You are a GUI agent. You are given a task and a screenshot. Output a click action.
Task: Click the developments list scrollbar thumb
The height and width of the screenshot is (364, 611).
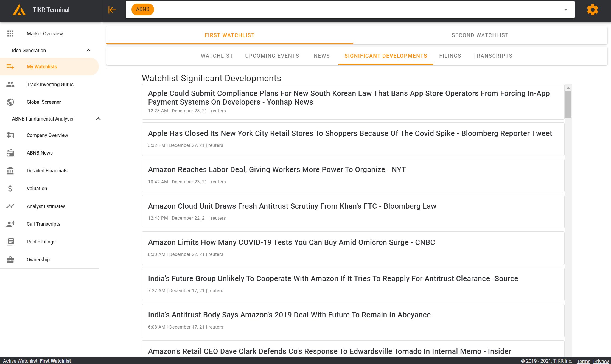[568, 105]
